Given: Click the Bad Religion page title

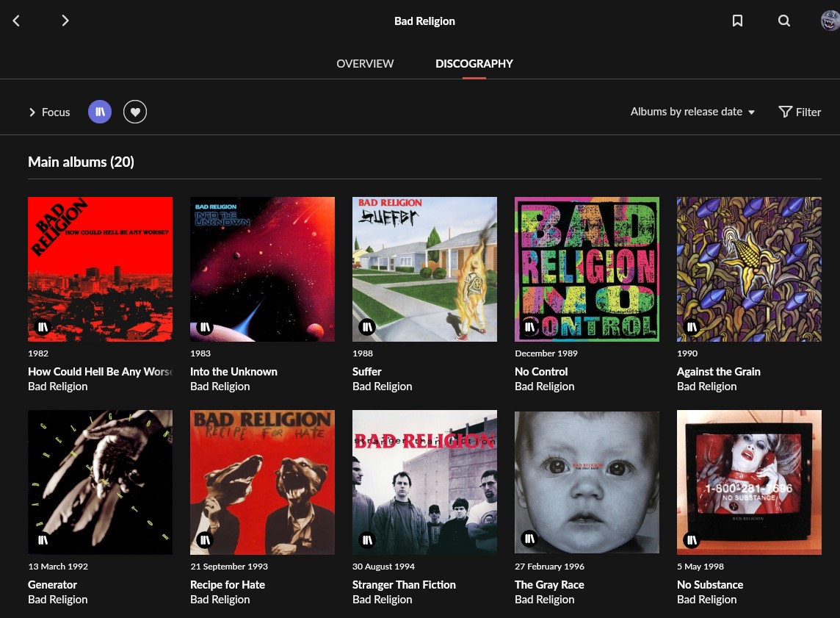Looking at the screenshot, I should (425, 21).
